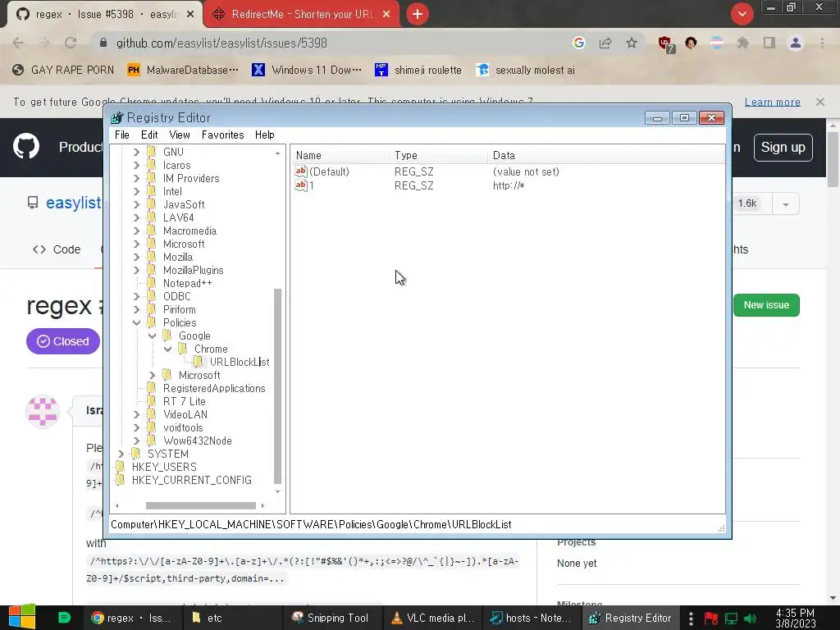
Task: Collapse the Policies registry key
Action: (136, 322)
